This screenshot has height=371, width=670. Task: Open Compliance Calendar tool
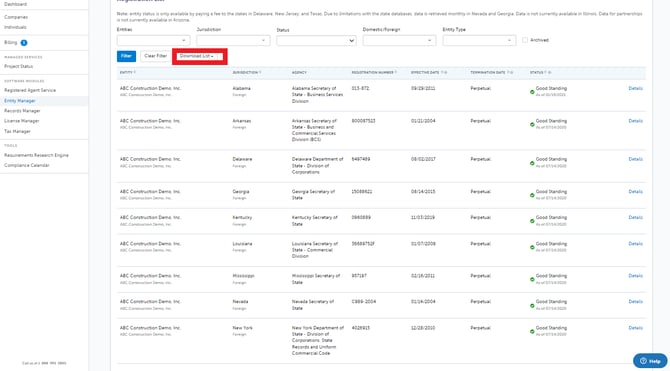[x=26, y=165]
